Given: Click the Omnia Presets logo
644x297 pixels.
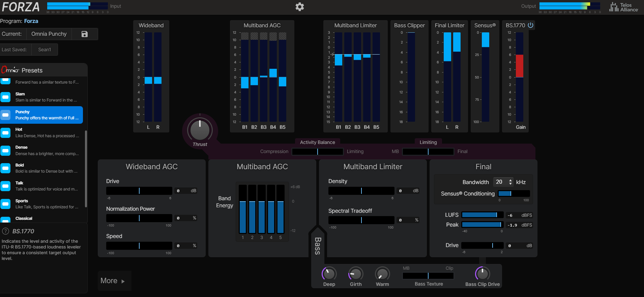Looking at the screenshot, I should coord(10,70).
